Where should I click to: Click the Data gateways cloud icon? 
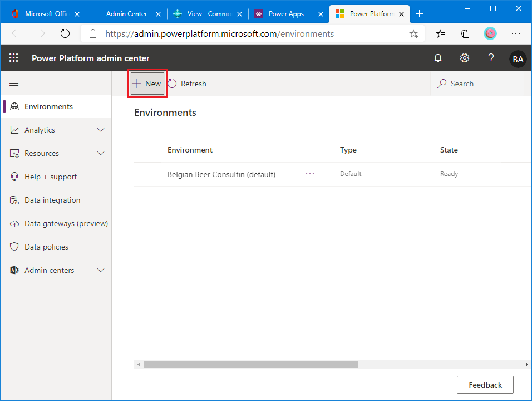point(14,224)
